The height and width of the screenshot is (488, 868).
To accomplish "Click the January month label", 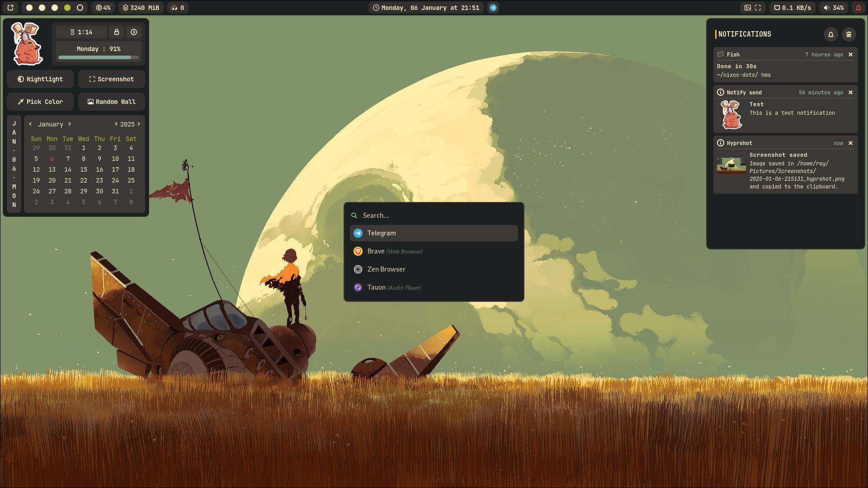I will [x=51, y=124].
